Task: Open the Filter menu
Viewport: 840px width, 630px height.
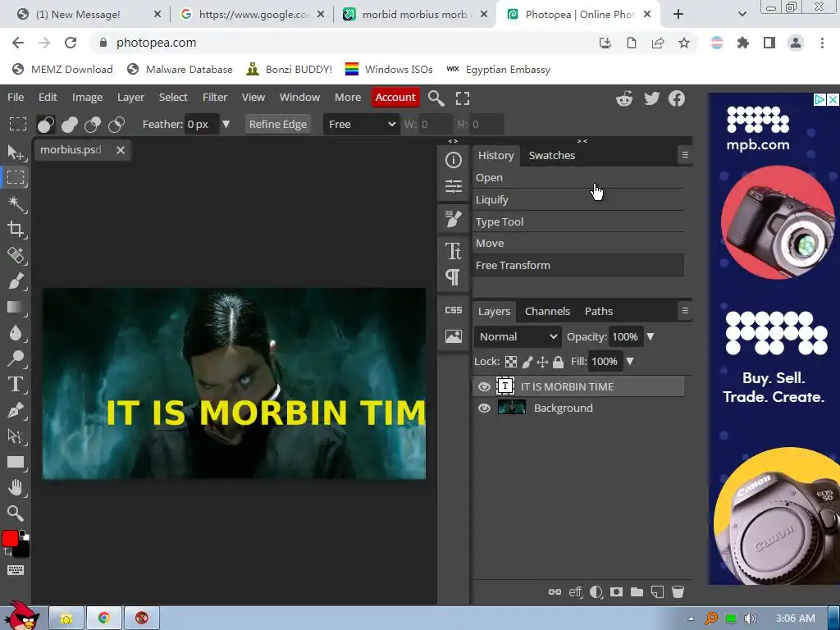Action: [215, 97]
